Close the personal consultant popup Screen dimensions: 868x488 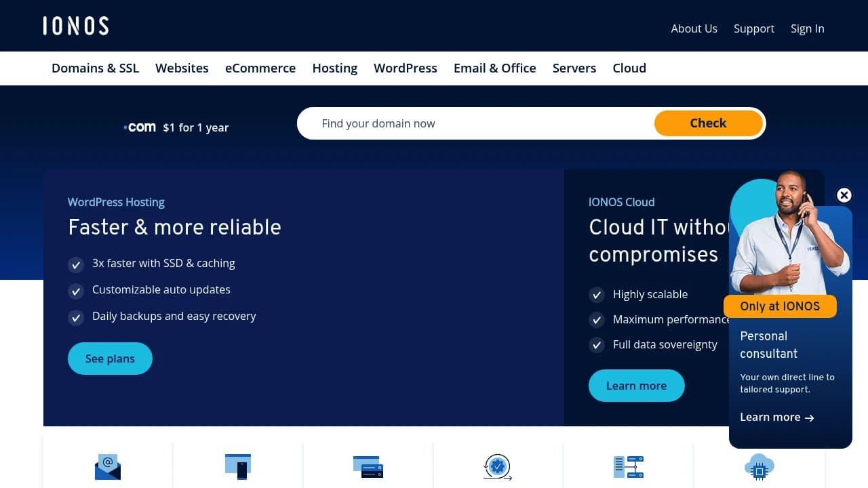point(844,195)
